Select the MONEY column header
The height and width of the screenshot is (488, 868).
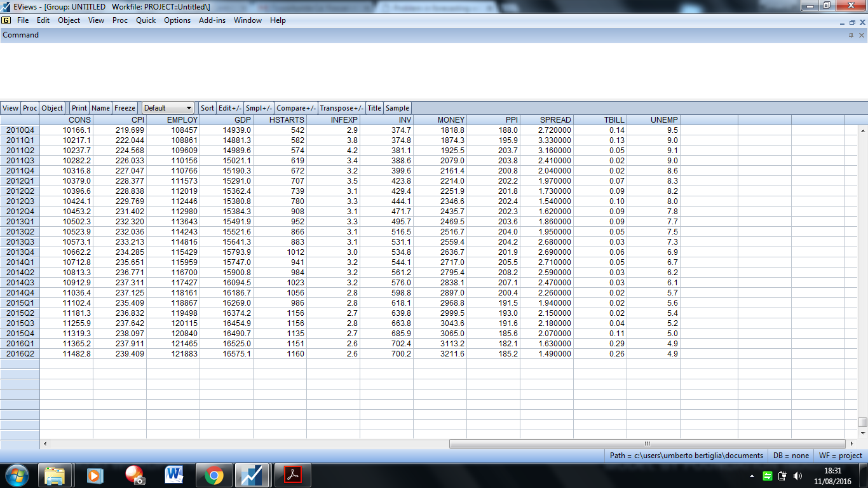pos(440,120)
